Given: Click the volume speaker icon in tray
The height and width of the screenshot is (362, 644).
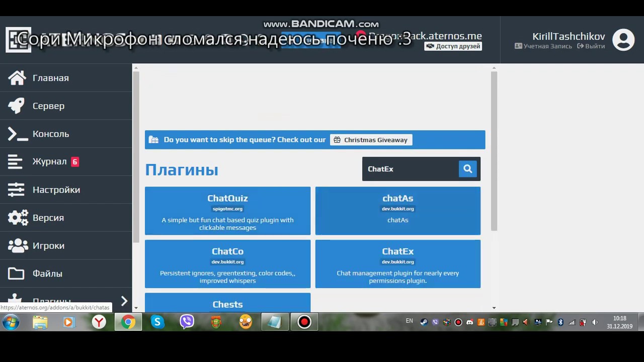Looking at the screenshot, I should pos(595,322).
